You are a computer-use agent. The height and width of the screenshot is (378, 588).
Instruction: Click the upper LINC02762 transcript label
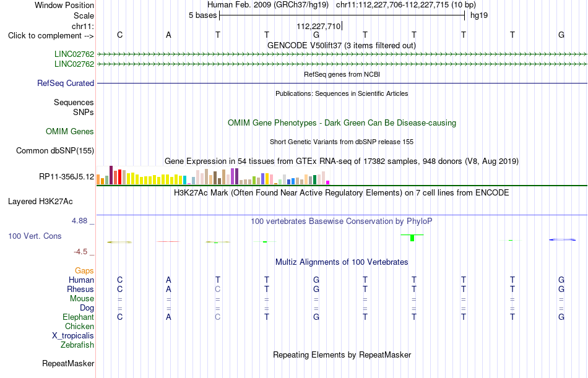click(x=74, y=54)
